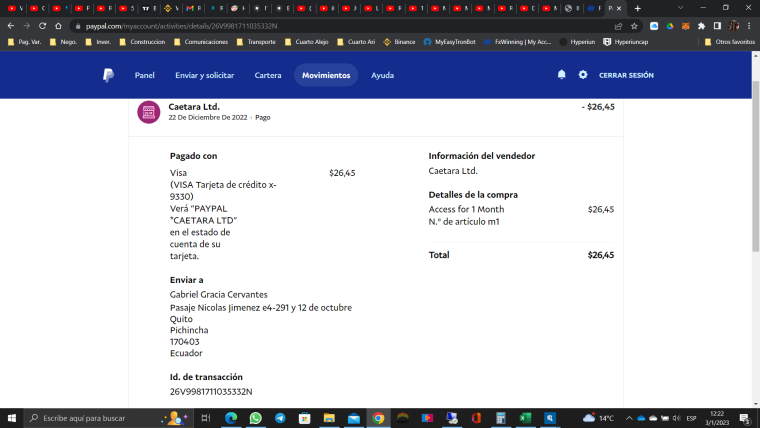
Task: Open the Calculator from the taskbar
Action: click(501, 418)
